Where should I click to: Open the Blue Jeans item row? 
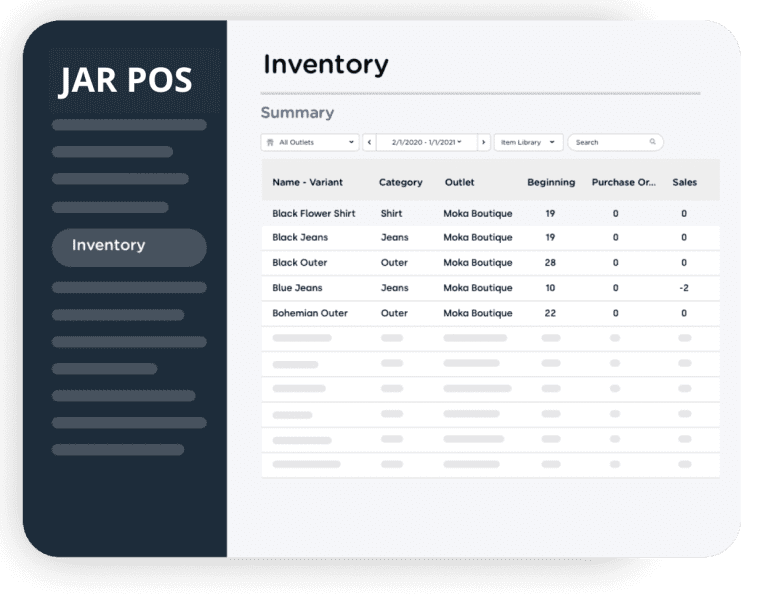click(x=297, y=288)
